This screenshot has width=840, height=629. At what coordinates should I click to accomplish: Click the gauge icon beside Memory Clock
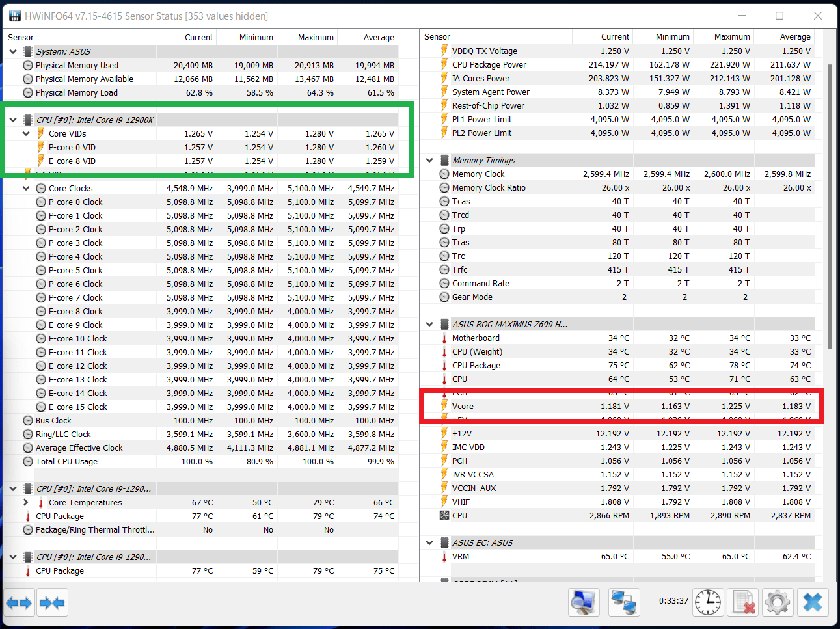click(444, 174)
